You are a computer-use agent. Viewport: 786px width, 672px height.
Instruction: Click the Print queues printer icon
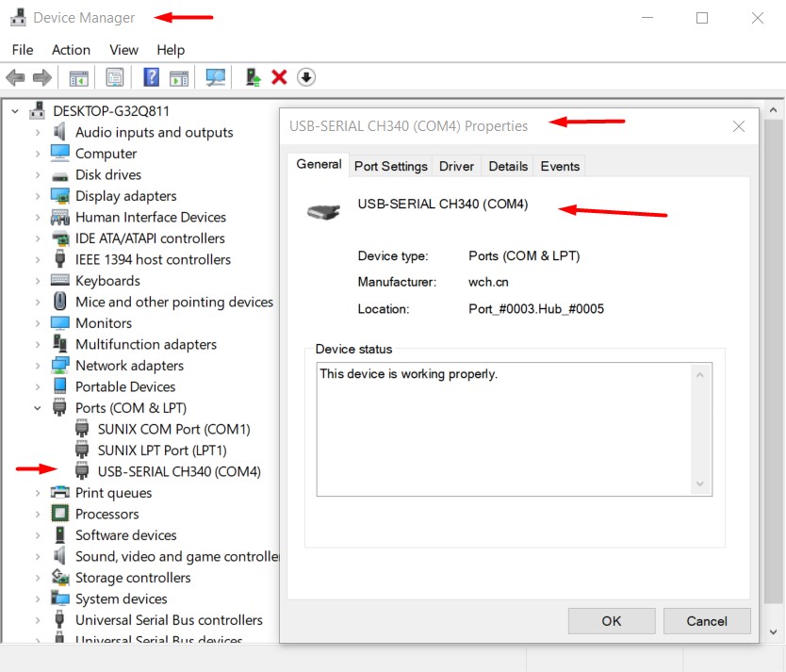[60, 492]
